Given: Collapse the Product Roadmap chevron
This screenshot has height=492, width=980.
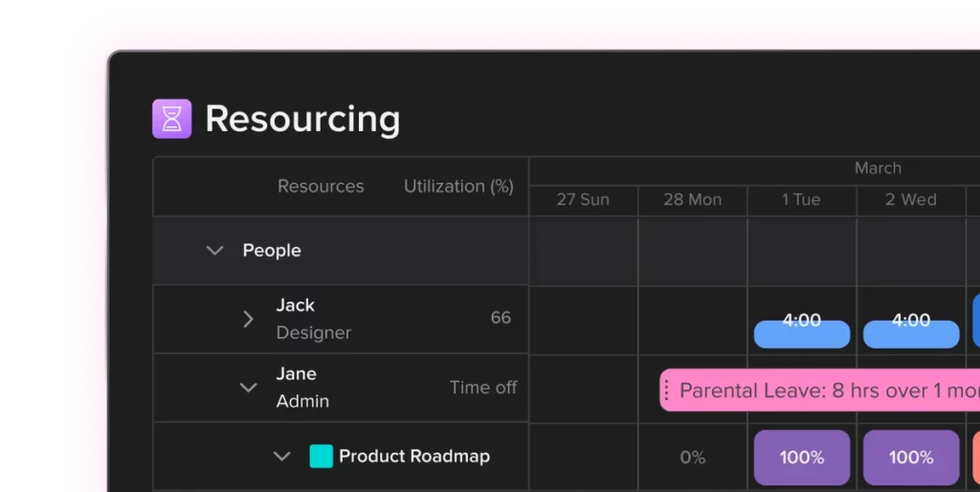Looking at the screenshot, I should pos(282,457).
